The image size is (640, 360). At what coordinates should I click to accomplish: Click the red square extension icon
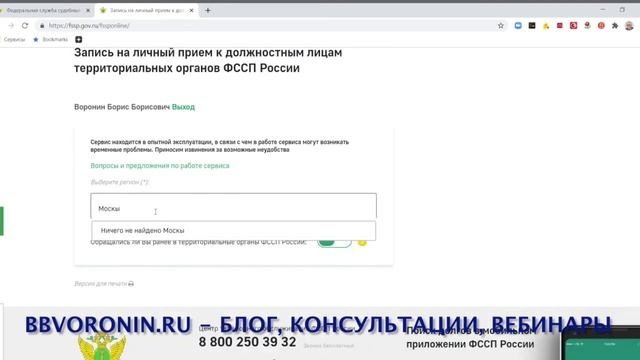[x=560, y=25]
